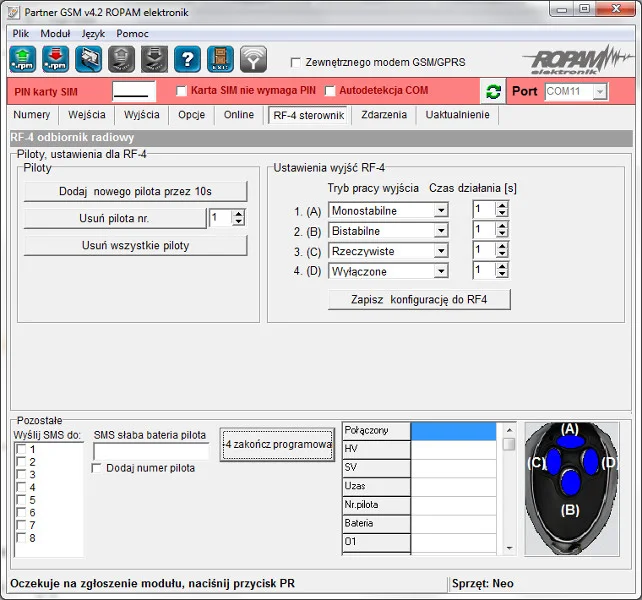Click 'Zapisz konfigurację do RF4' button
642x600 pixels.
tap(419, 299)
